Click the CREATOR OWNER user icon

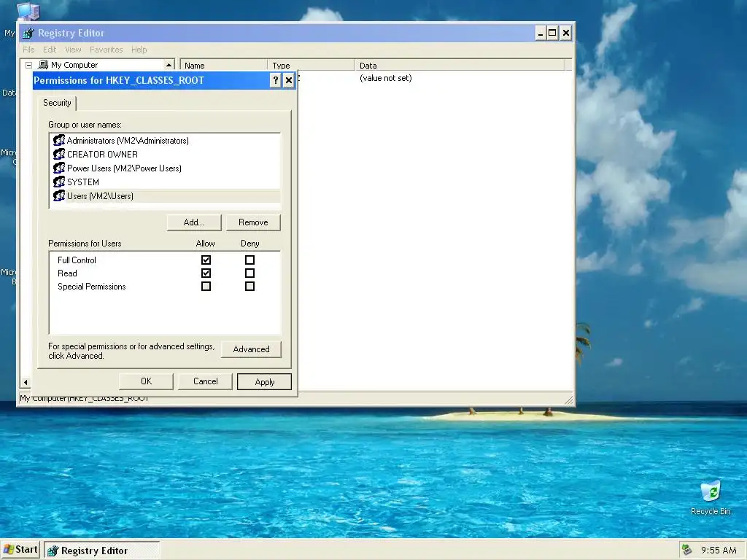[59, 155]
